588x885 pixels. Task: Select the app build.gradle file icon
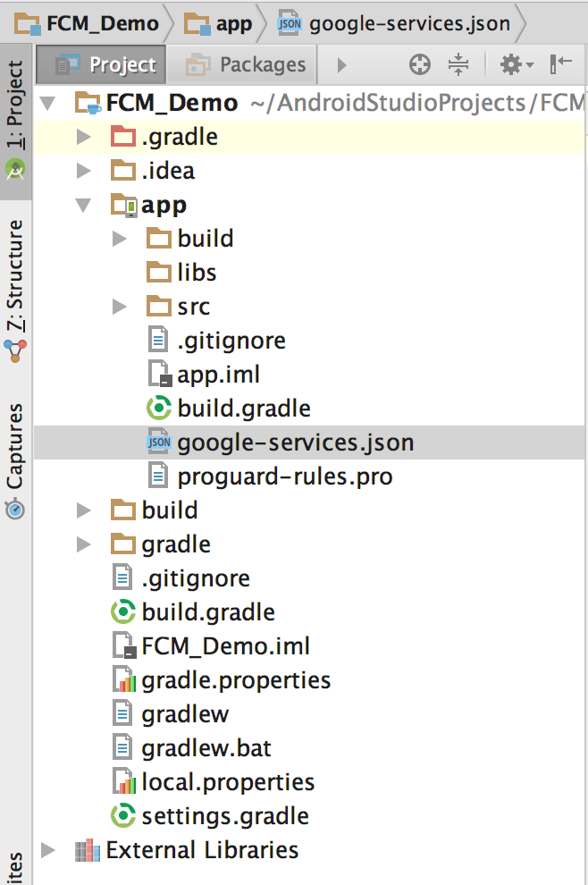pyautogui.click(x=158, y=408)
